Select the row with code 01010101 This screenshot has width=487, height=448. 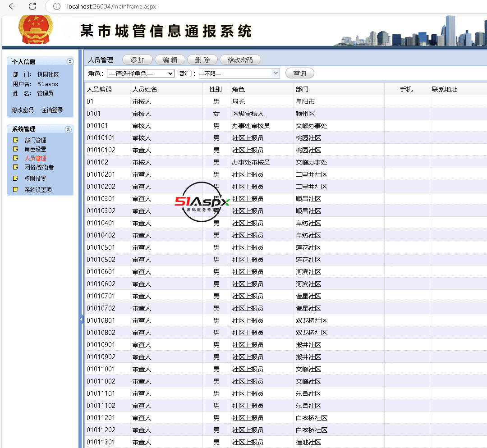pos(101,138)
